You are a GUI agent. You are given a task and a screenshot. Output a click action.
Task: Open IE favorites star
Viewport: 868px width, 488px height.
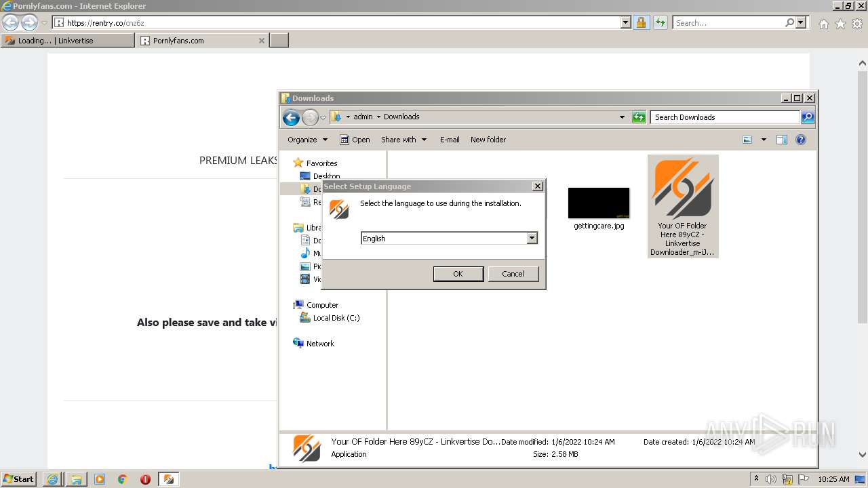[x=840, y=24]
